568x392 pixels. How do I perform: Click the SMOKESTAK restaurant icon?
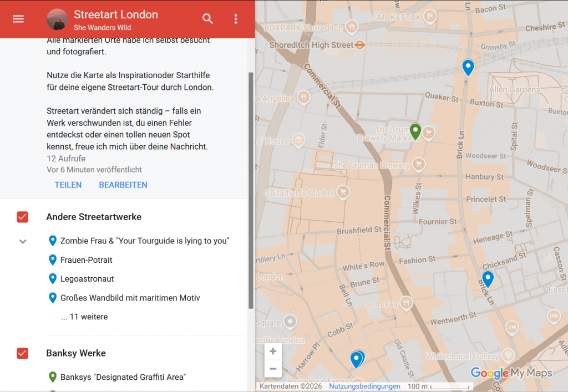tap(430, 16)
